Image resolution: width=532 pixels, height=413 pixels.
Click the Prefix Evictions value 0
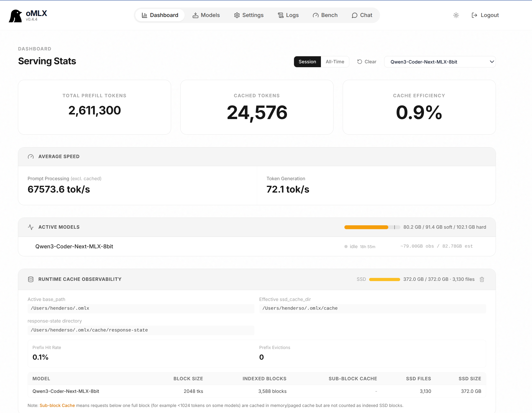click(261, 357)
